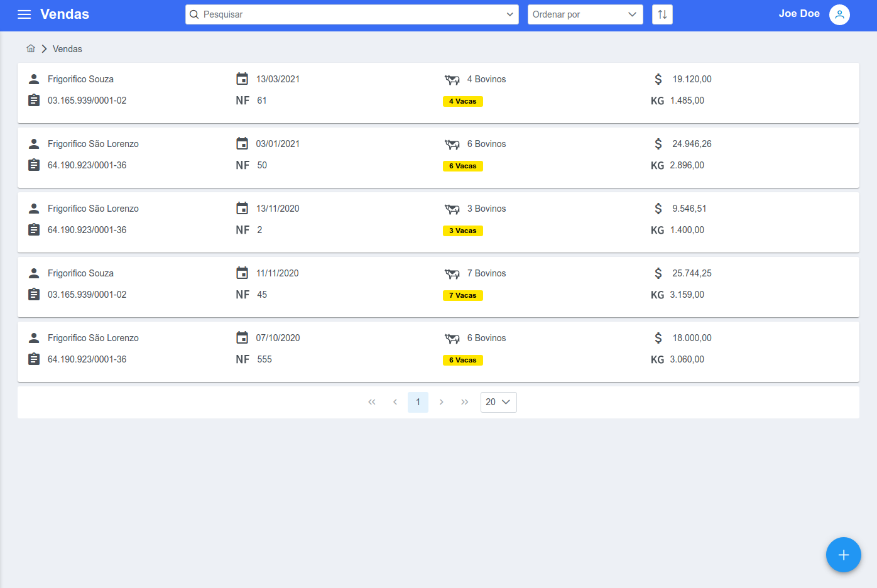Toggle the sort direction arrows button
The image size is (877, 588).
coord(662,14)
